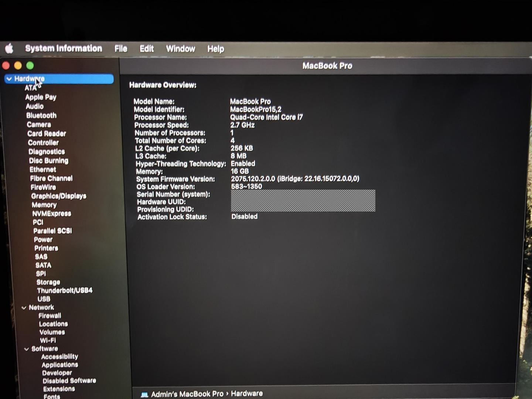
Task: Collapse the Network section chevron
Action: (24, 307)
